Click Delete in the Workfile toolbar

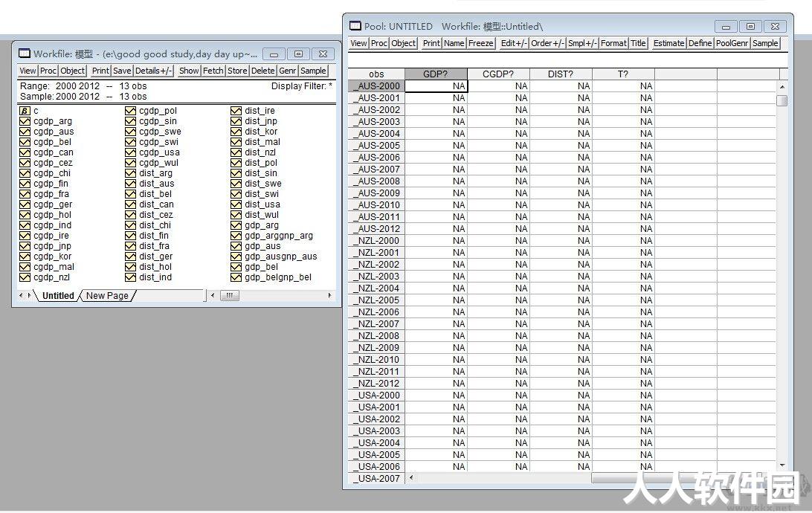[263, 71]
